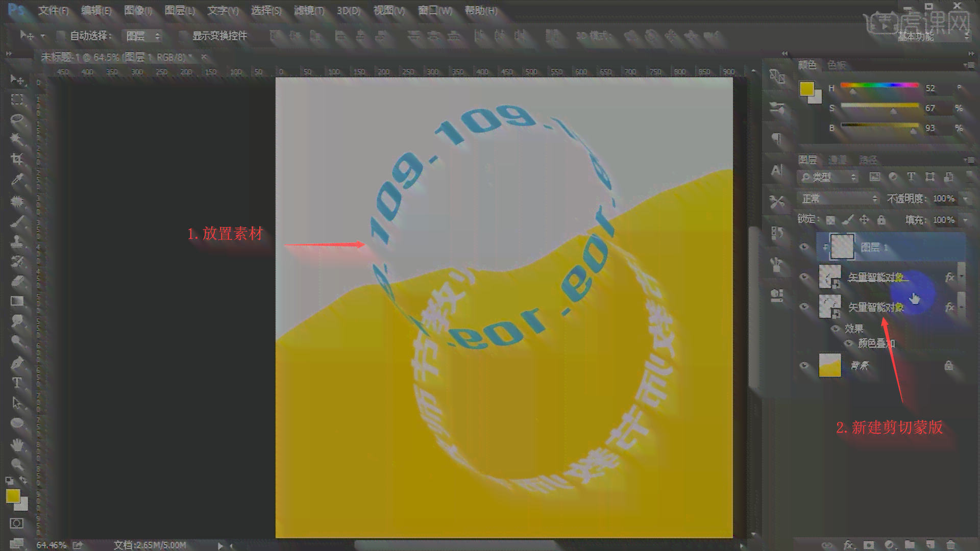
Task: Filter for adjustment layers icon
Action: (x=893, y=177)
